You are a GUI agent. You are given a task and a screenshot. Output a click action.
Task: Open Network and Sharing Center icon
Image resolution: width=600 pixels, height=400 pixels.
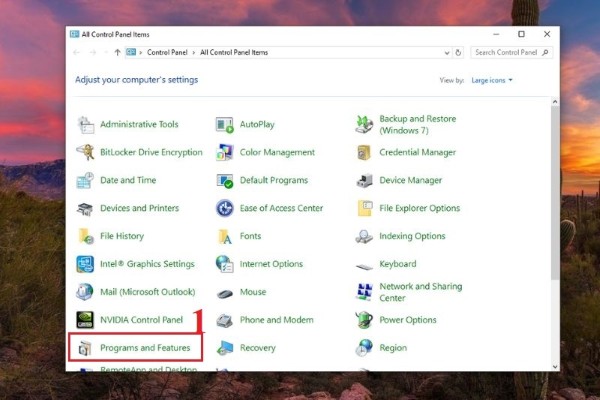364,292
